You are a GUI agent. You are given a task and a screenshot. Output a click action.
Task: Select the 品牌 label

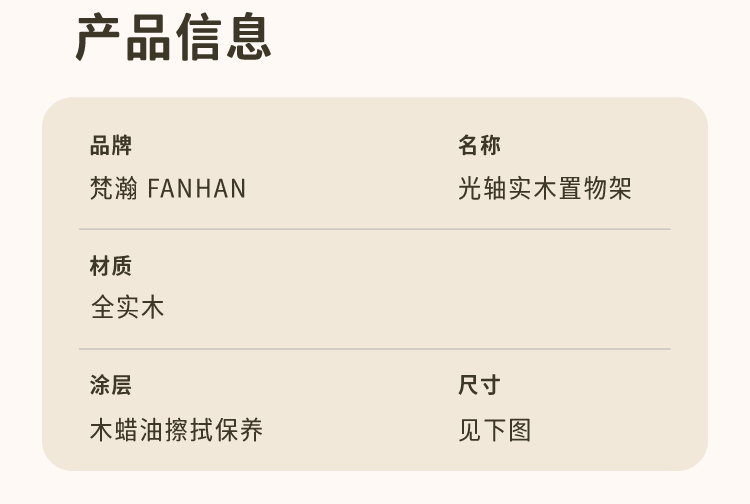coord(110,145)
